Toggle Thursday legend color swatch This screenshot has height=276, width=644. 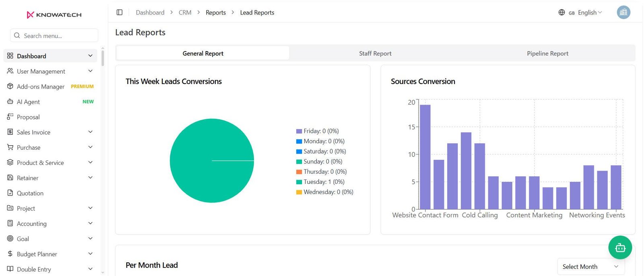pyautogui.click(x=299, y=172)
